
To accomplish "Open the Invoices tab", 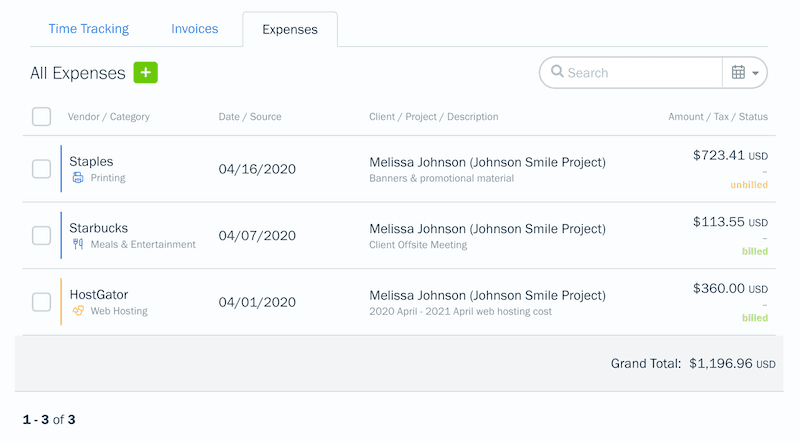I will (x=195, y=29).
